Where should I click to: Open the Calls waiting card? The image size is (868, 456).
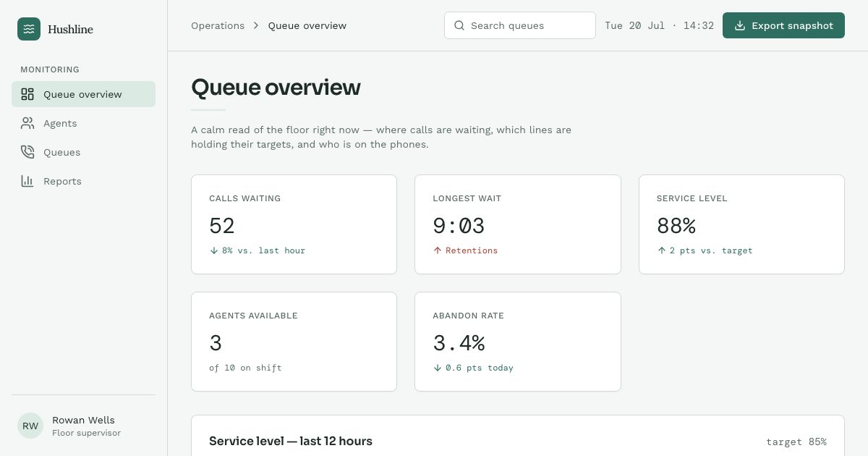[294, 224]
